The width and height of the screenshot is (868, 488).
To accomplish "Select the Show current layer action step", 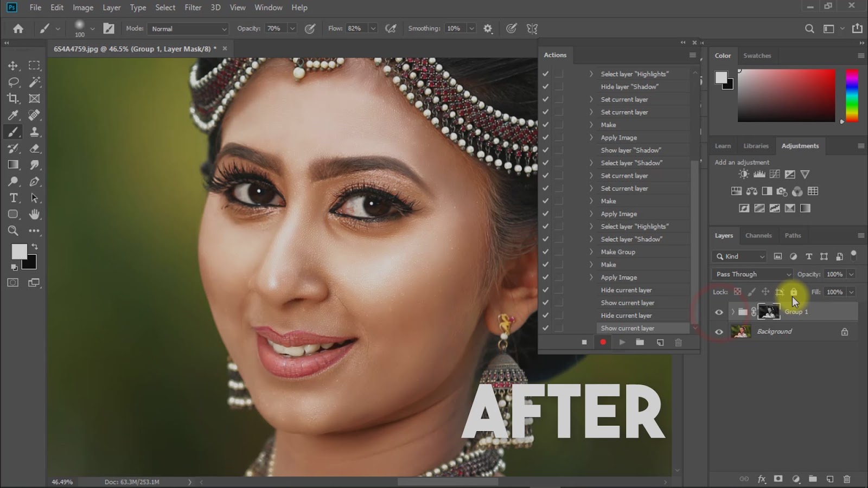I will 643,328.
